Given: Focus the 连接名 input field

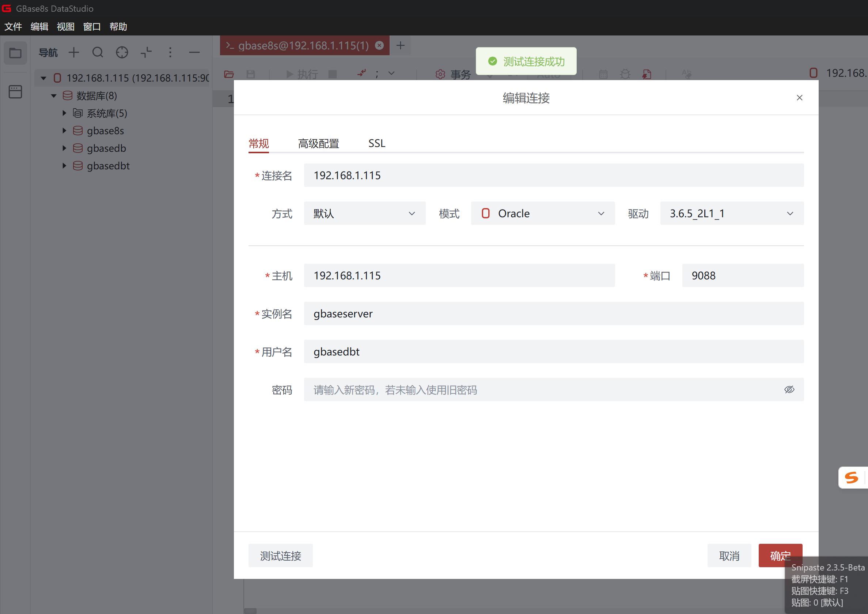Looking at the screenshot, I should (x=554, y=175).
